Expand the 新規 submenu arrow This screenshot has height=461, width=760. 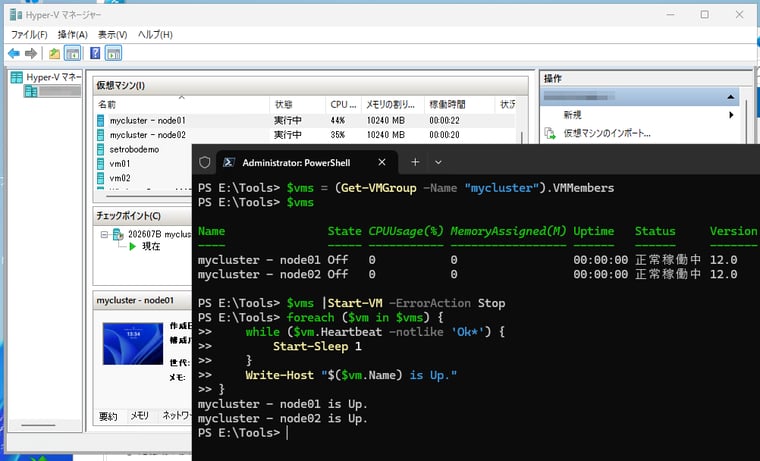[731, 115]
